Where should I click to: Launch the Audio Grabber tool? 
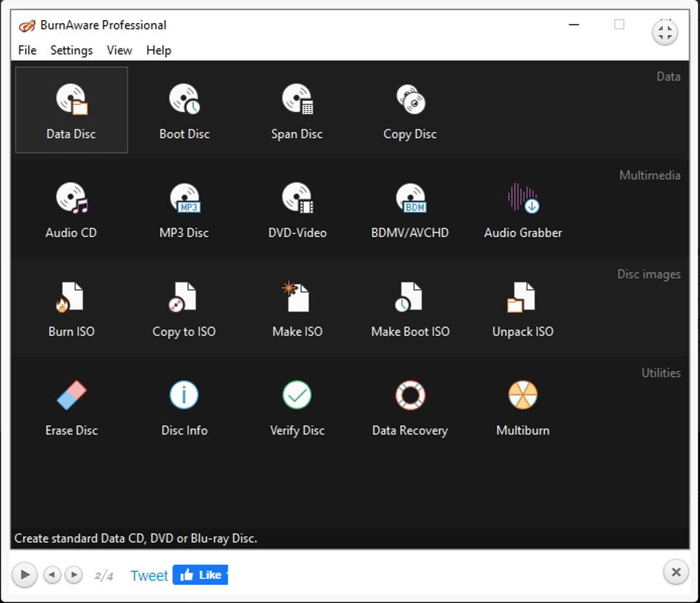523,209
